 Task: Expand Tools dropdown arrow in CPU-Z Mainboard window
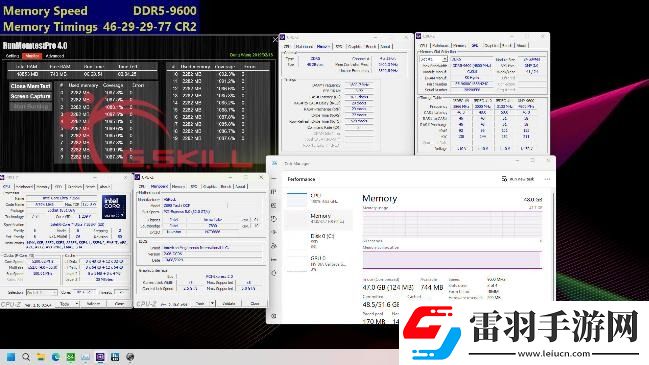tap(212, 303)
